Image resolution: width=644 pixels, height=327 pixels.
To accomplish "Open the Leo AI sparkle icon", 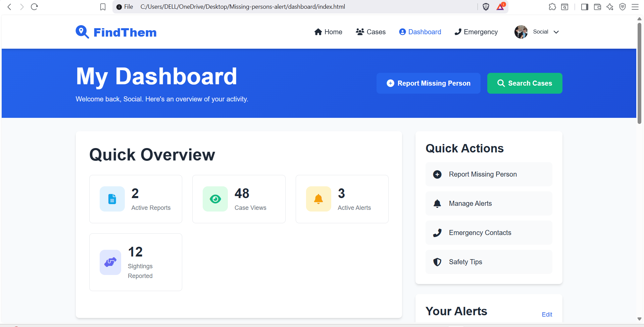I will click(x=610, y=7).
